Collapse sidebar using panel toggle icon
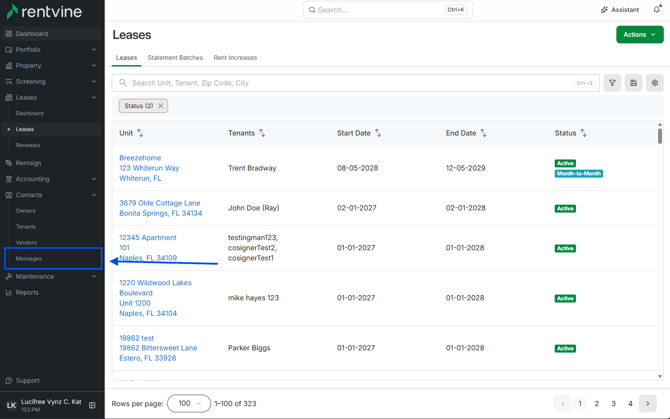670x419 pixels. click(x=92, y=405)
